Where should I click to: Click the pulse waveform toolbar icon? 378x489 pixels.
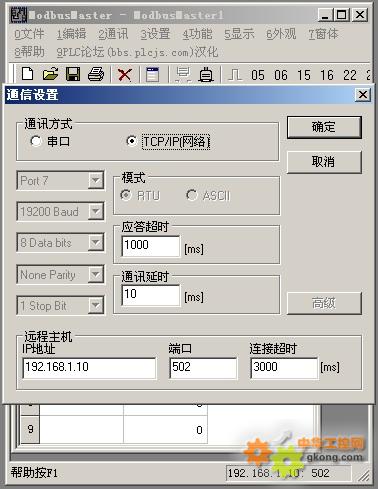(235, 75)
